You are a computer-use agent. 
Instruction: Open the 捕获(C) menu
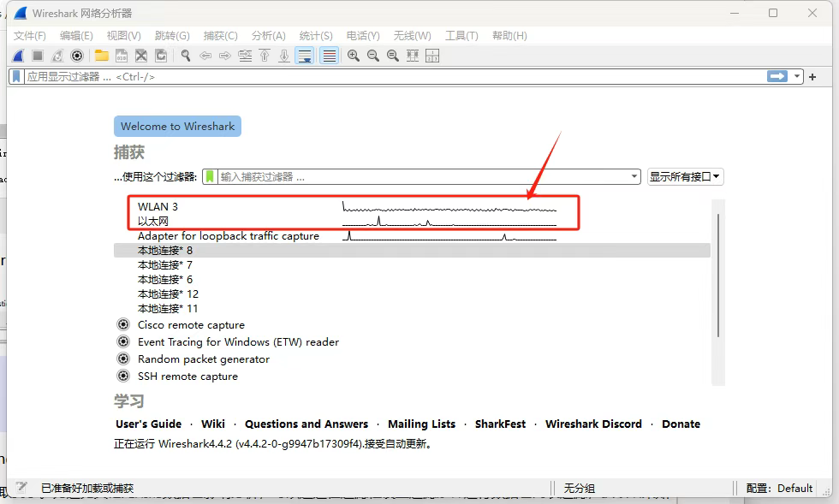click(x=221, y=36)
